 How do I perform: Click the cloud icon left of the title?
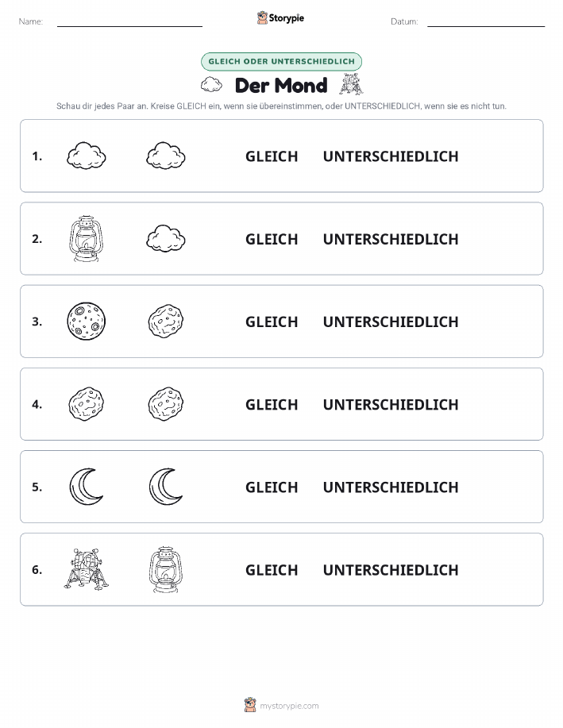click(x=211, y=85)
